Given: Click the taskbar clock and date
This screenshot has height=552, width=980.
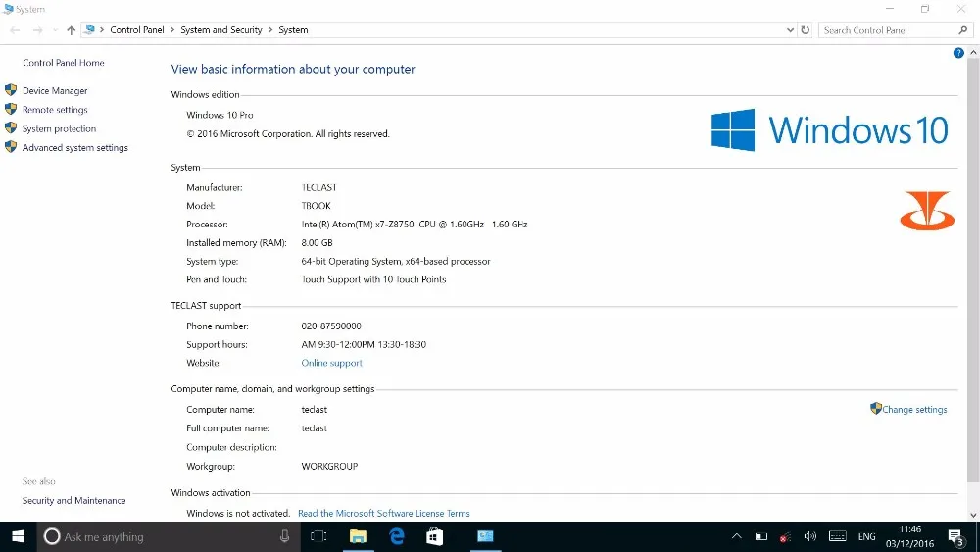Looking at the screenshot, I should pyautogui.click(x=910, y=536).
